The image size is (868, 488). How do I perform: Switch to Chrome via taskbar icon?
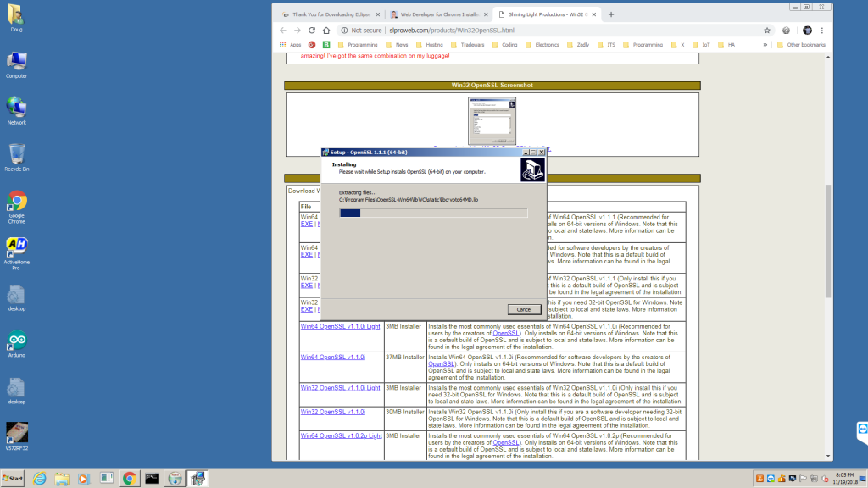130,479
